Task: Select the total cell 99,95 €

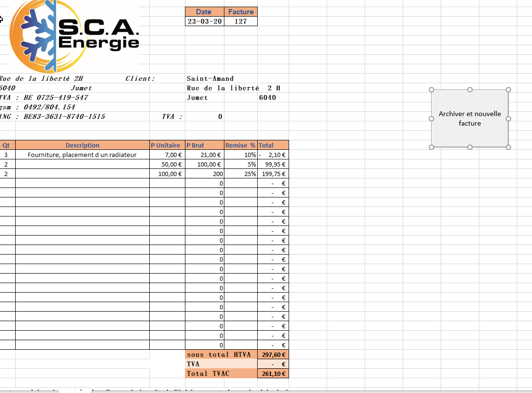Action: [273, 164]
